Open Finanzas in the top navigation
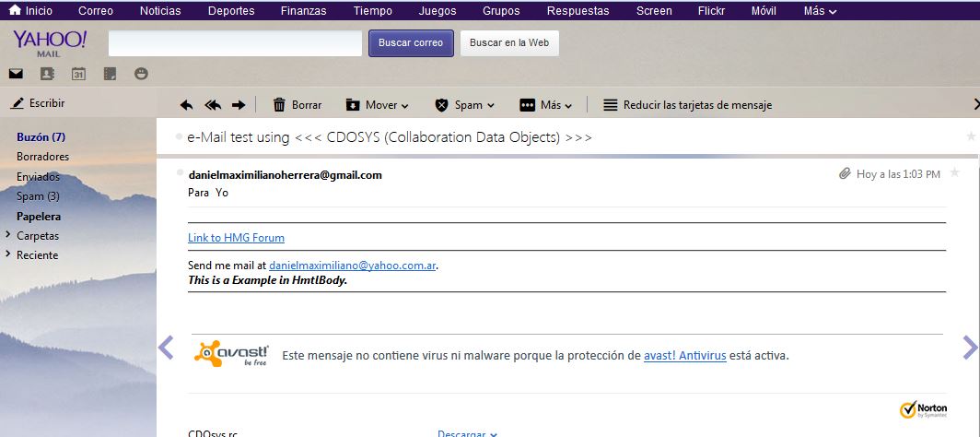 click(x=303, y=11)
